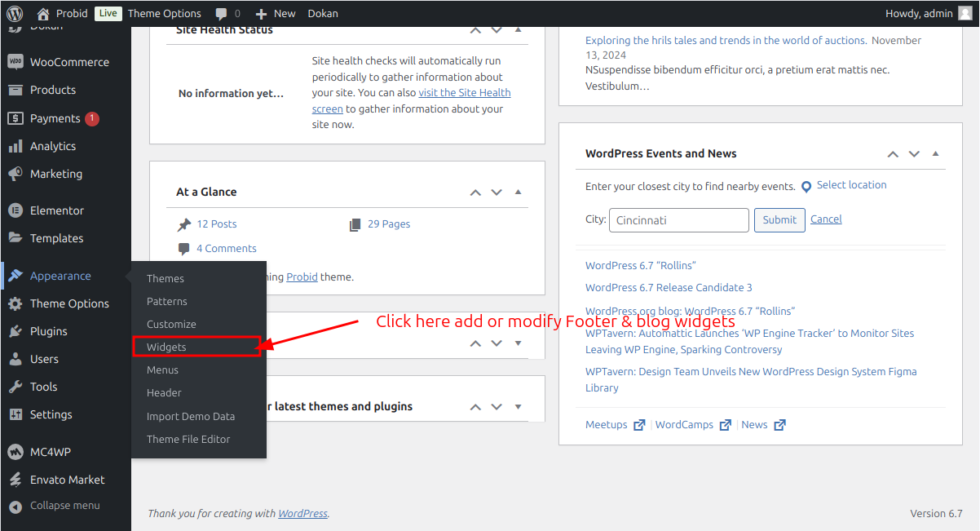Click the plus New icon in the admin bar
980x531 pixels.
261,14
